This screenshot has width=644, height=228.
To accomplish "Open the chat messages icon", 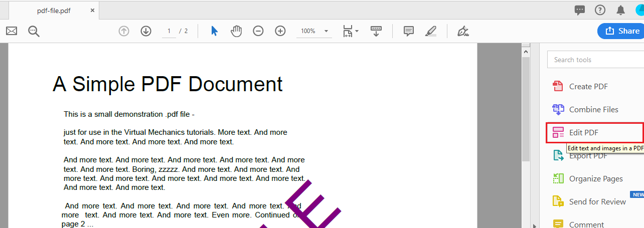I will [x=580, y=10].
